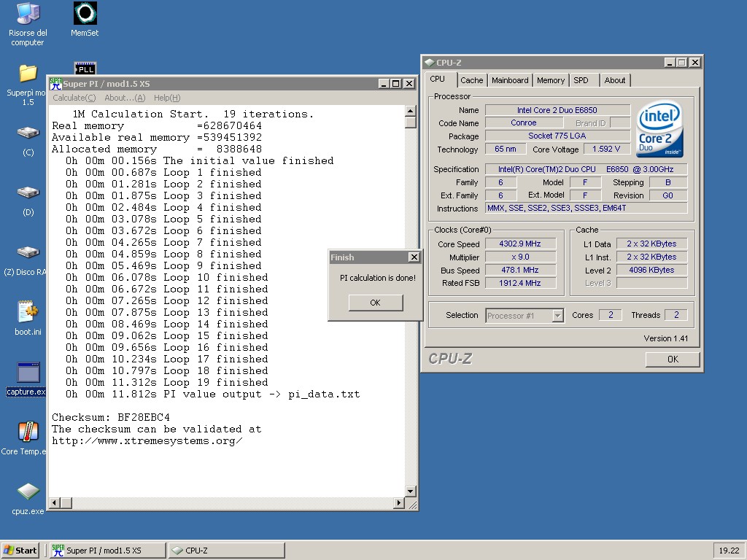747x560 pixels.
Task: Click Super PI horizontal scroll left arrow
Action: [x=55, y=503]
